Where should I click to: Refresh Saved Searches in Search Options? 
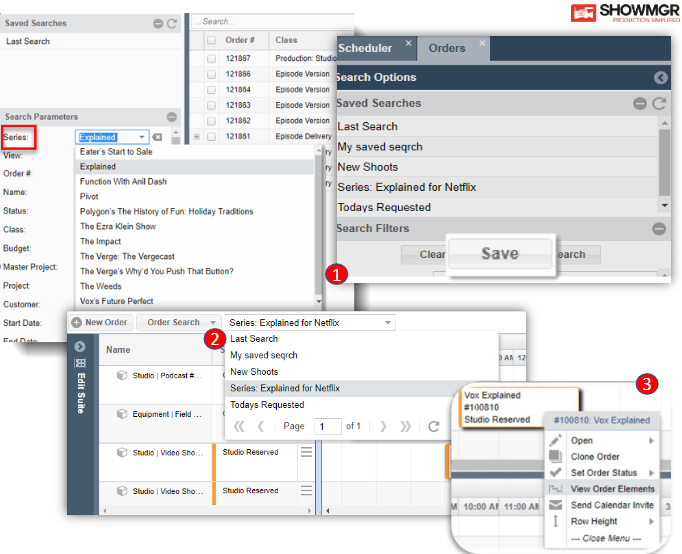(x=659, y=103)
